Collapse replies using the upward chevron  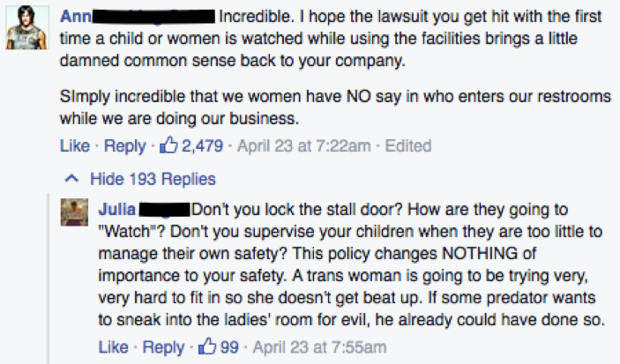click(71, 179)
